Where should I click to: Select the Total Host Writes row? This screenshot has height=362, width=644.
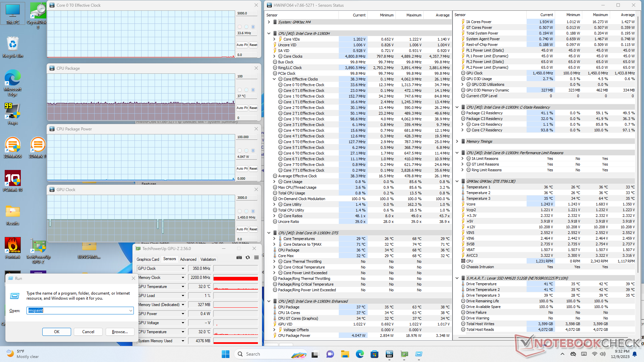(547, 324)
